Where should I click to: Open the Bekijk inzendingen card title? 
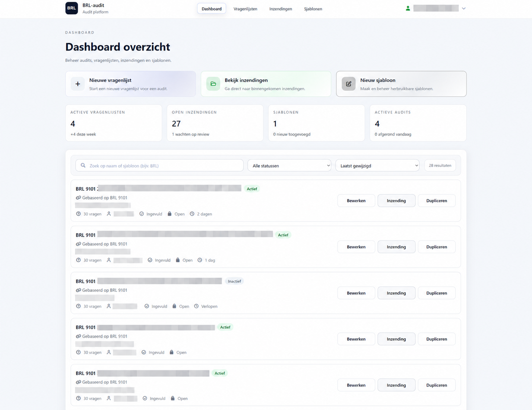(246, 80)
